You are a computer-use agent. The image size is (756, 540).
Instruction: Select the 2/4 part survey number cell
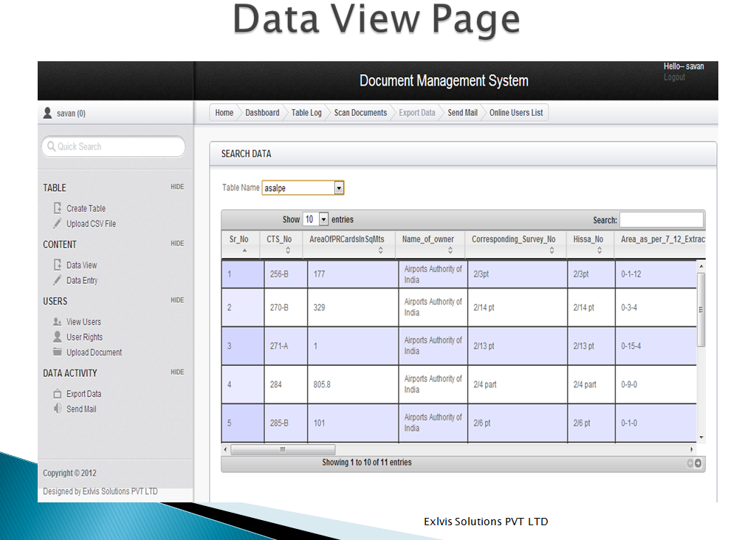point(518,384)
